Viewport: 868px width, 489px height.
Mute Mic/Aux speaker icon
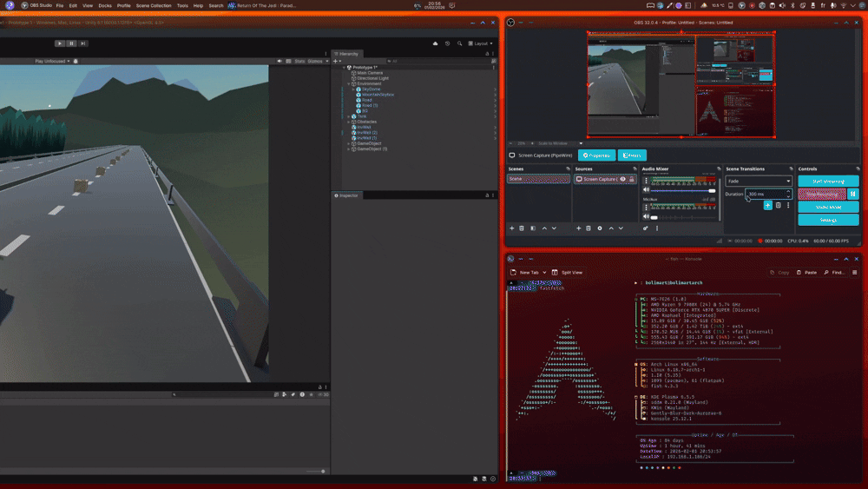646,216
